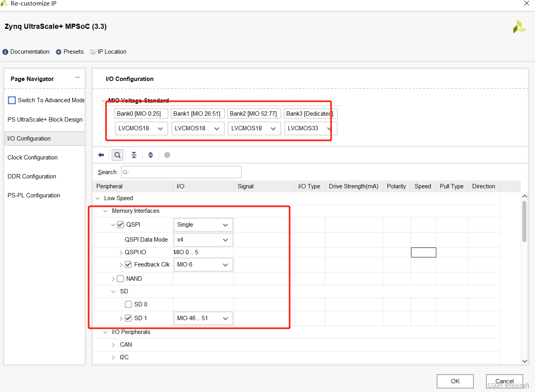
Task: Uncheck the SD 1 checkbox
Action: pos(128,318)
